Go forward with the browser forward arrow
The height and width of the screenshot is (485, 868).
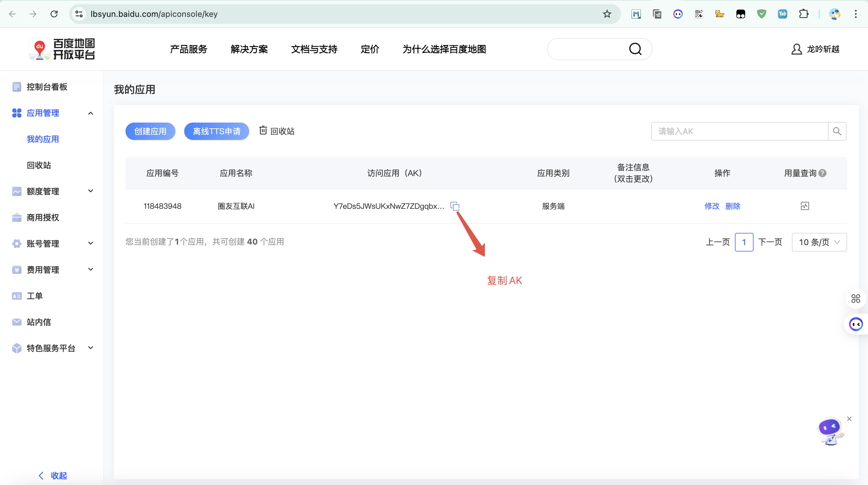click(33, 14)
